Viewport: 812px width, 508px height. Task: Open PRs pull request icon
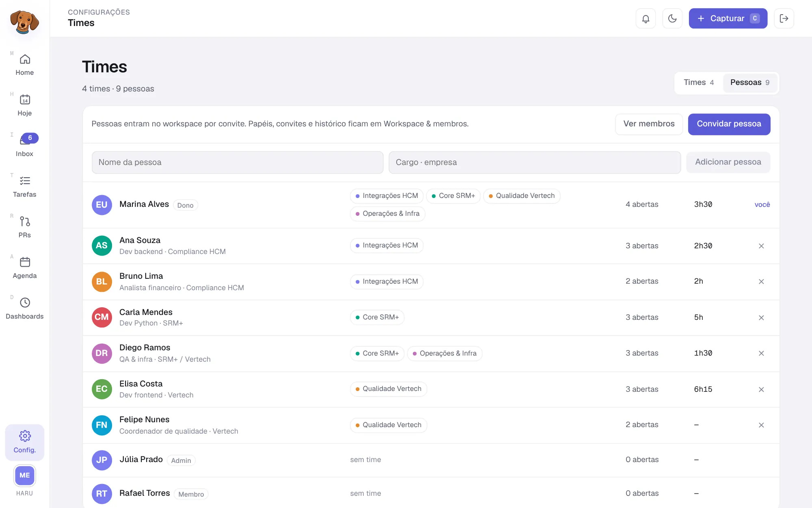25,221
